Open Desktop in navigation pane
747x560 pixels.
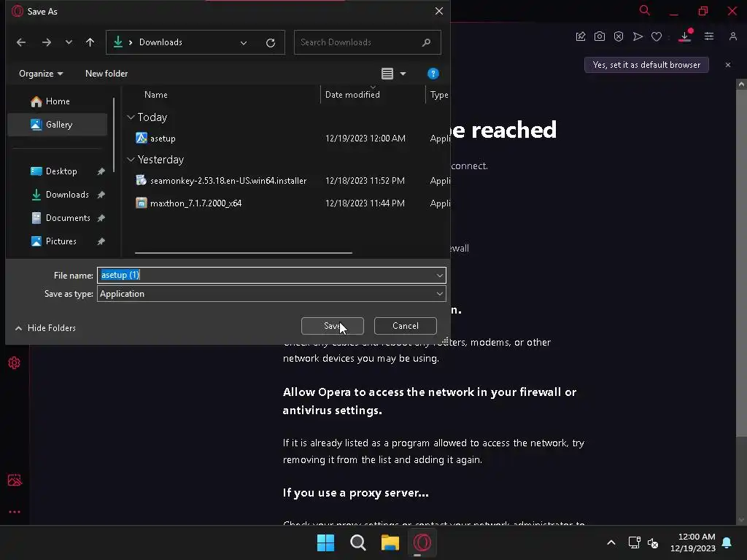pyautogui.click(x=61, y=171)
